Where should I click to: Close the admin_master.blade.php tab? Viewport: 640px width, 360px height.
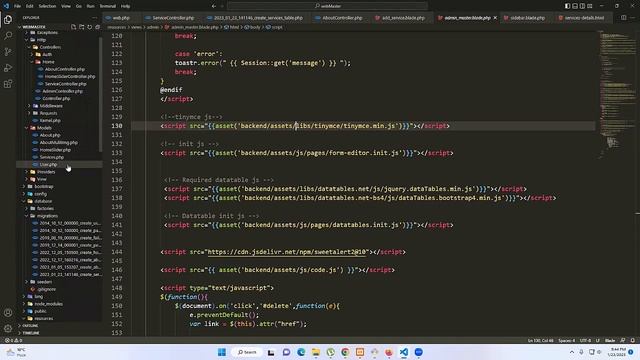495,18
